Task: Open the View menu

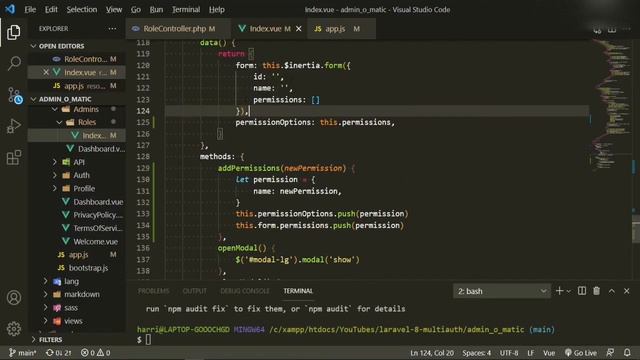Action: coord(114,9)
